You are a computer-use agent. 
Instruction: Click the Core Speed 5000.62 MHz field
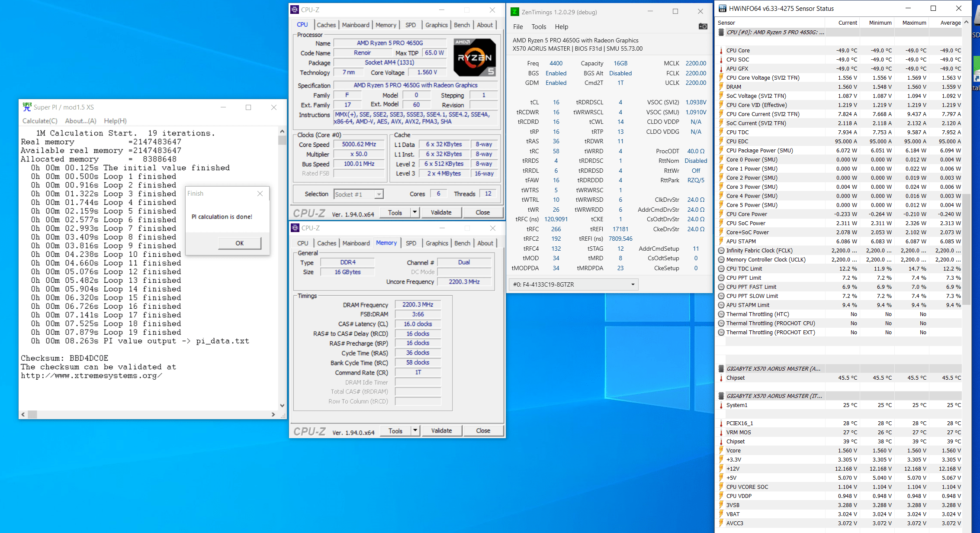pos(359,145)
